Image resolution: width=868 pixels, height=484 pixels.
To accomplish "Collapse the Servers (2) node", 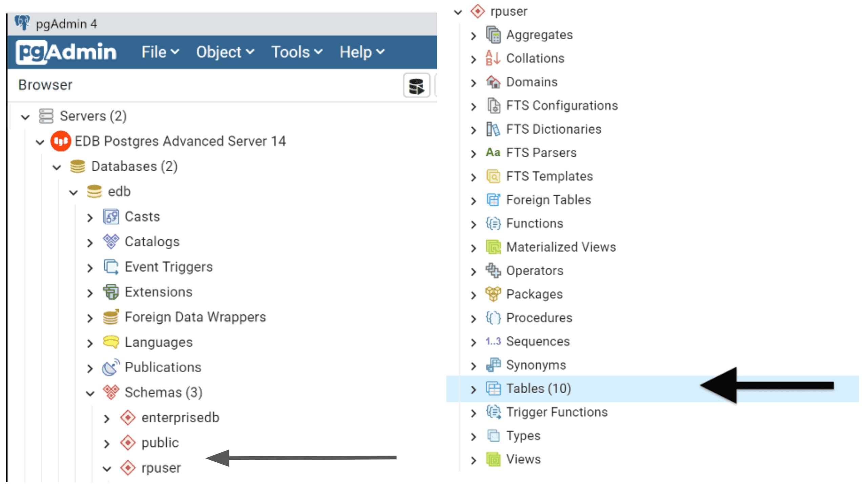I will click(25, 116).
